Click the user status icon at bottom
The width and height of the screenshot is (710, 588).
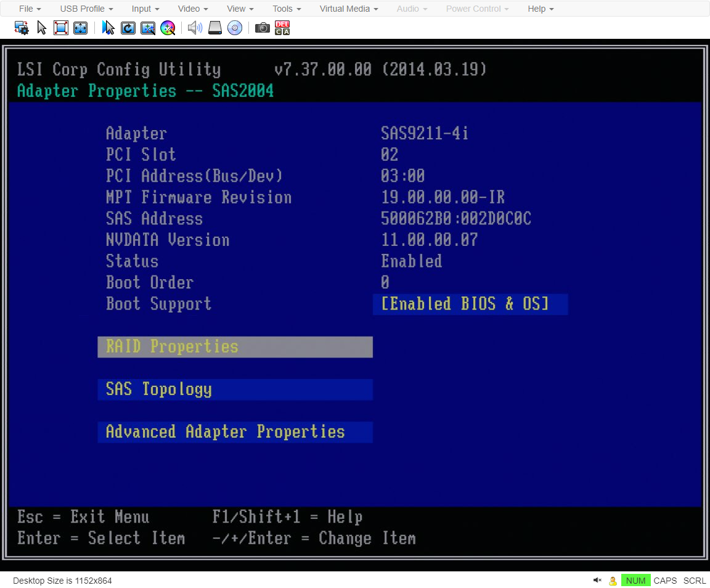613,581
